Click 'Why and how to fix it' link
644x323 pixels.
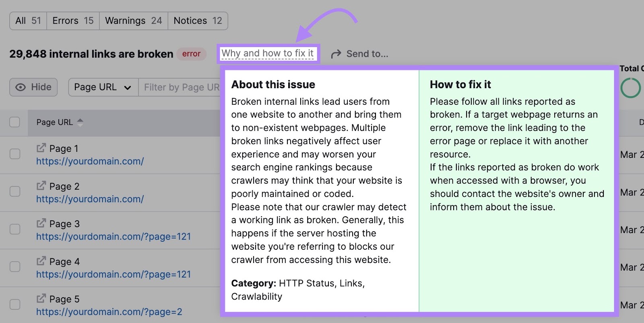(268, 54)
